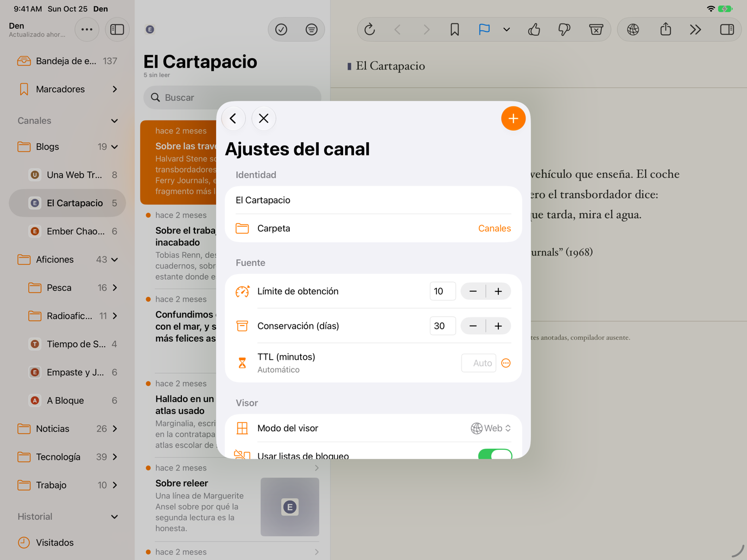Viewport: 747px width, 560px height.
Task: Close the Ajustes del canal dialog
Action: [x=264, y=118]
